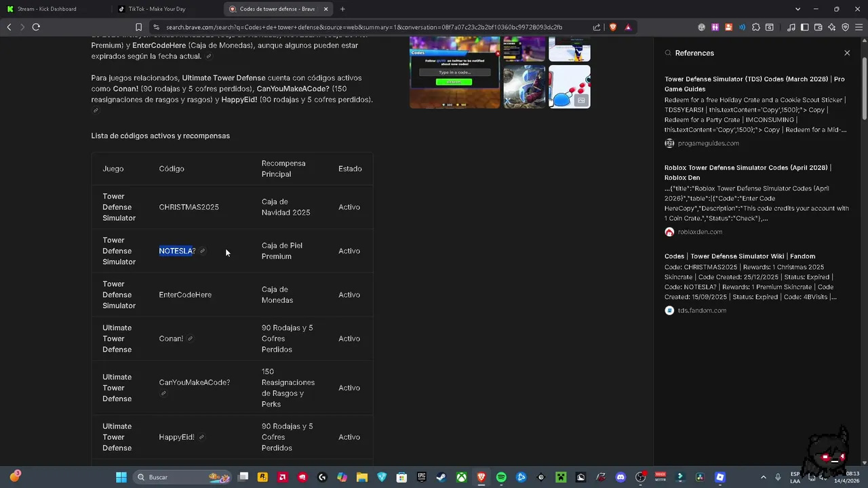Screen dimensions: 868x488
Task: Click Caja de Navidad 2025 reward cell
Action: [x=285, y=207]
